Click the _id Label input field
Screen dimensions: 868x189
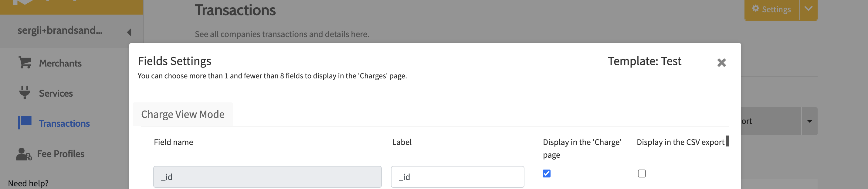coord(457,177)
